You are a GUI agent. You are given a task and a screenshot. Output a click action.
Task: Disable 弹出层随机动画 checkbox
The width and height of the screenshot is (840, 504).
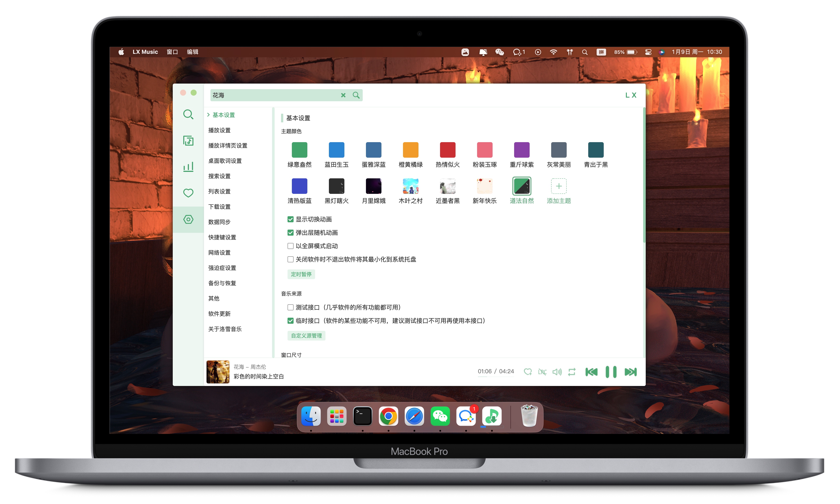[x=290, y=233]
